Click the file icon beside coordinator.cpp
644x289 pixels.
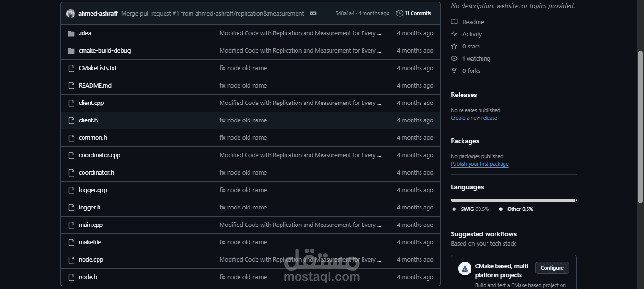(71, 155)
